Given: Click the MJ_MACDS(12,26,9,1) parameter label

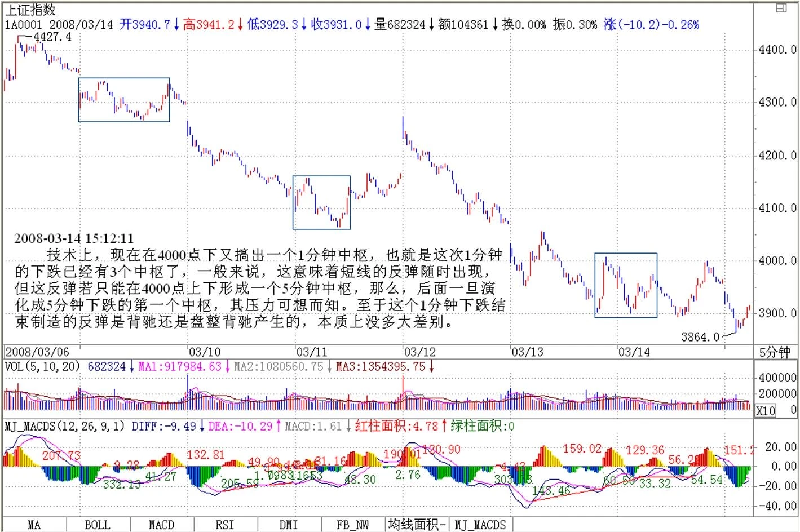Looking at the screenshot, I should tap(65, 427).
